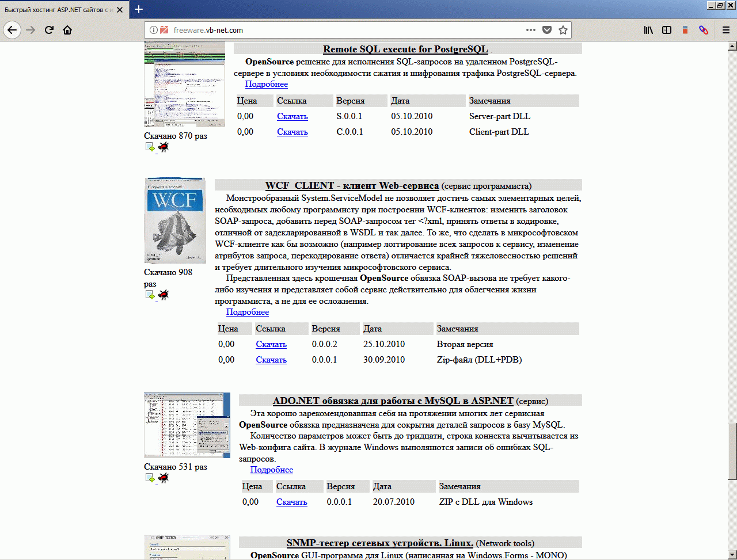Screen dimensions: 737x560
Task: Open Подробнее link for the WCF_CLIENT entry
Action: tap(248, 312)
